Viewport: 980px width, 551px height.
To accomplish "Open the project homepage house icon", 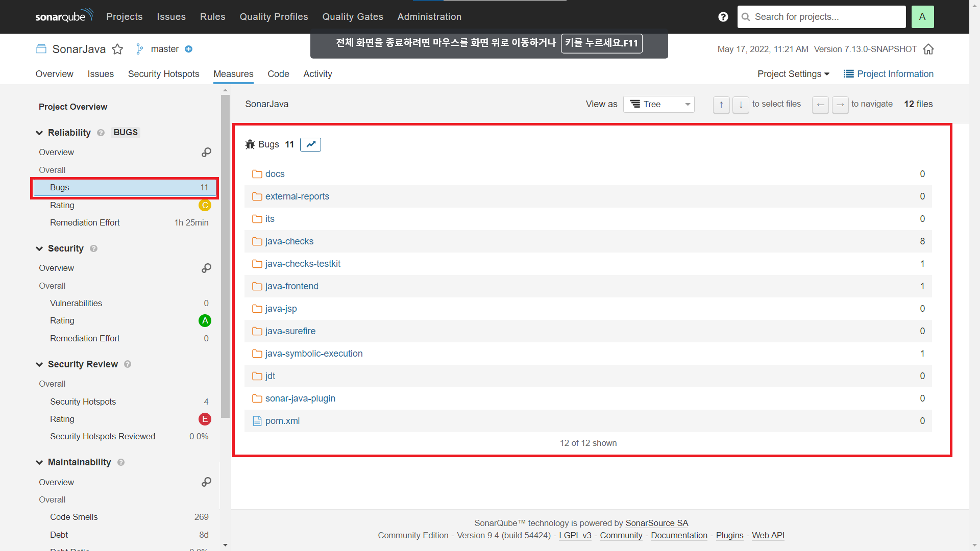I will (x=928, y=49).
